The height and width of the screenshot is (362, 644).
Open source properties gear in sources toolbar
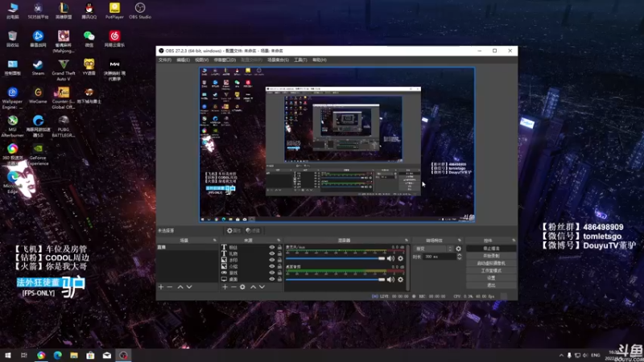coord(242,287)
